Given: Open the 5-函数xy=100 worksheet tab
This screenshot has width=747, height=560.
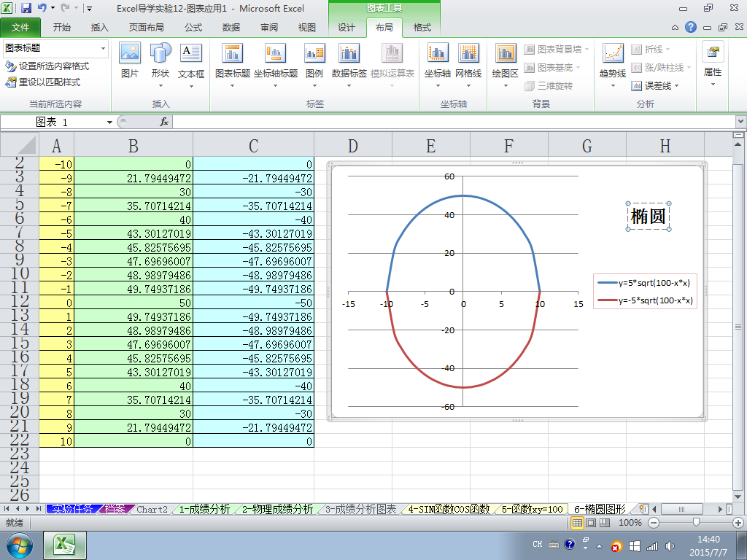Looking at the screenshot, I should 532,509.
